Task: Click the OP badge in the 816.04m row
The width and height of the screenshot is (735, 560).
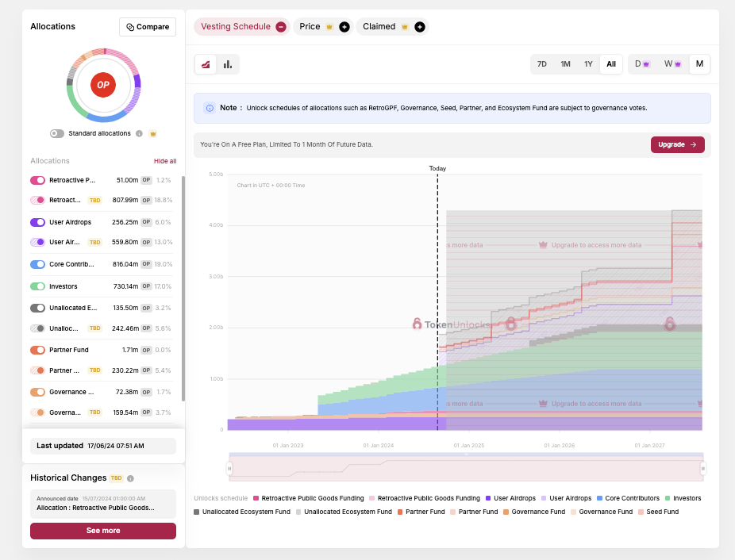Action: pyautogui.click(x=146, y=264)
